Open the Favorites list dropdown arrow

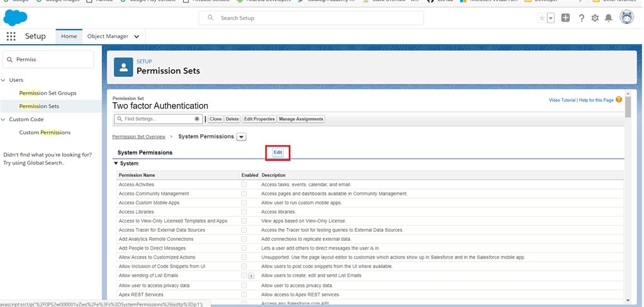pos(551,18)
